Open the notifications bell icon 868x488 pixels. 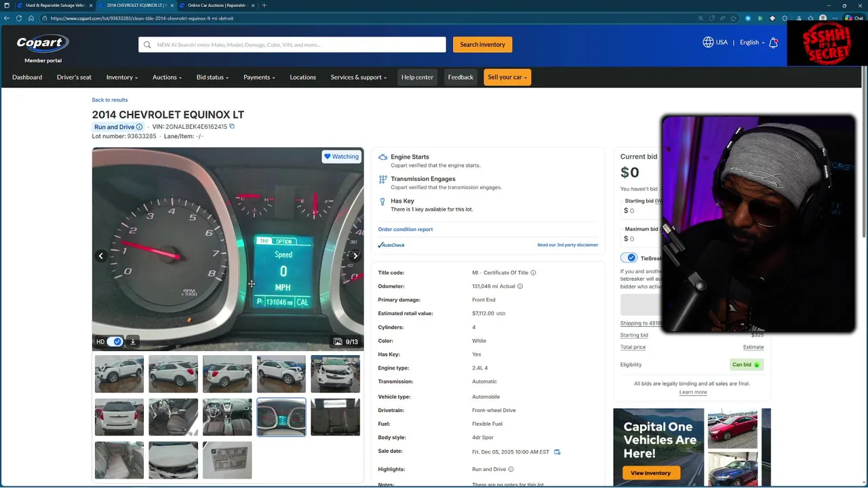(773, 42)
